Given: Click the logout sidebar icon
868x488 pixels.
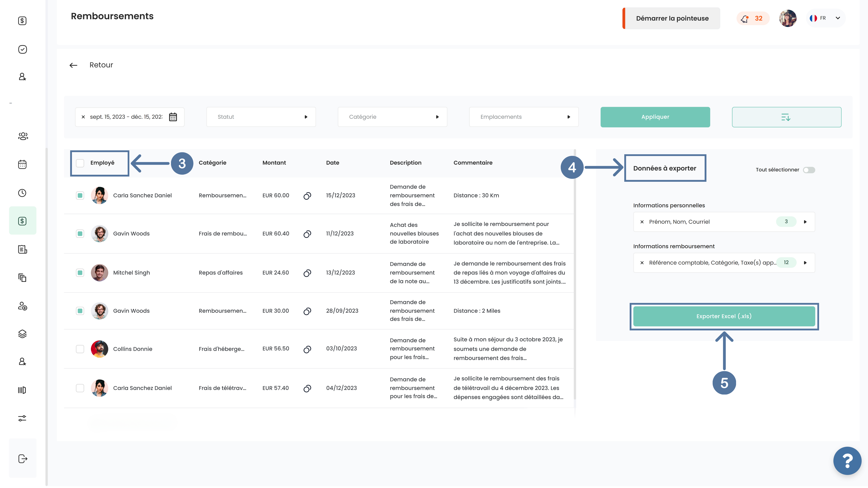Looking at the screenshot, I should point(23,459).
